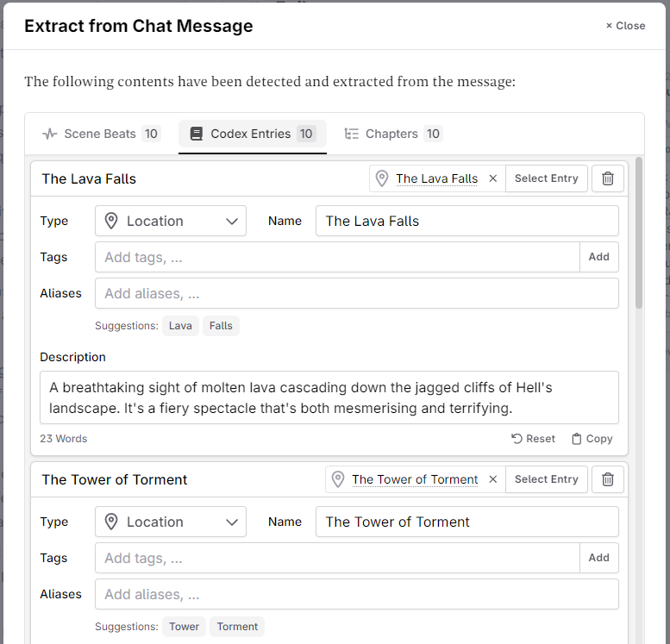Open Type dropdown for The Tower of Torment
670x644 pixels.
(x=171, y=522)
